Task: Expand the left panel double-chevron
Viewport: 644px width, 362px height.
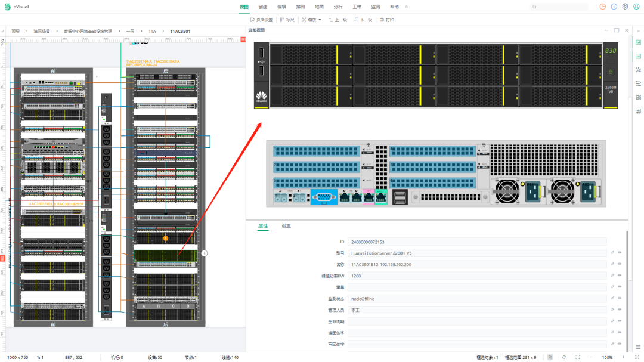Action: tap(2, 31)
